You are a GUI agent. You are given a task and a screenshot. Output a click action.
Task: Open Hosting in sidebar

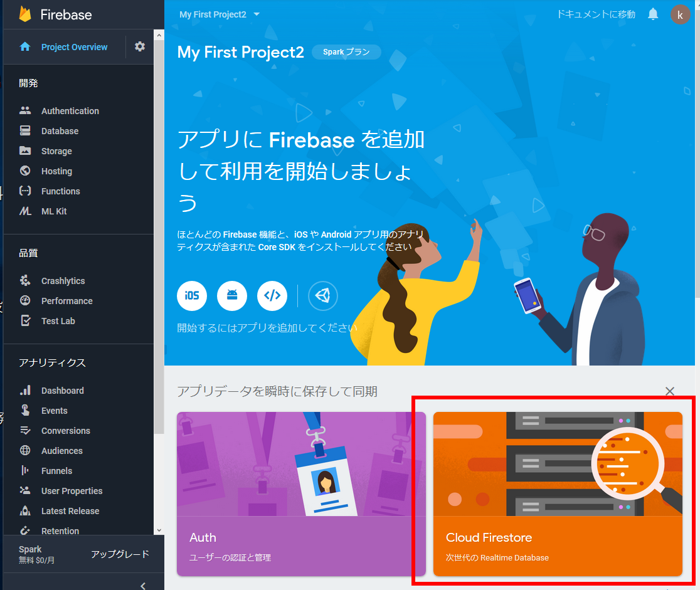coord(56,171)
